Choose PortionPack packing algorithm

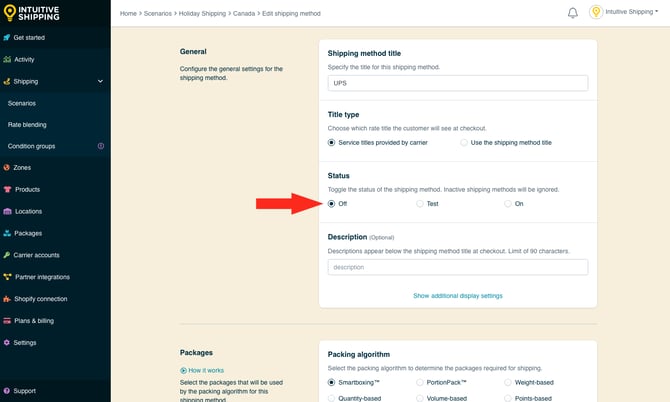[x=421, y=382]
